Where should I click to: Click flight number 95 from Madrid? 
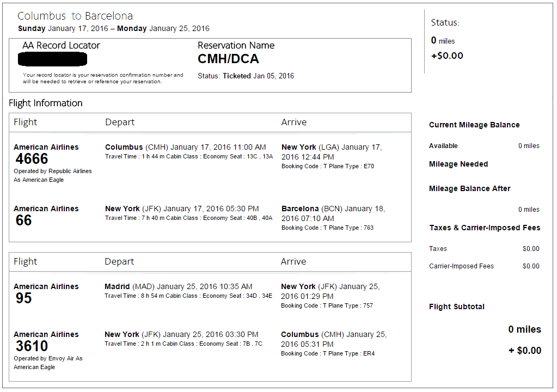(23, 298)
